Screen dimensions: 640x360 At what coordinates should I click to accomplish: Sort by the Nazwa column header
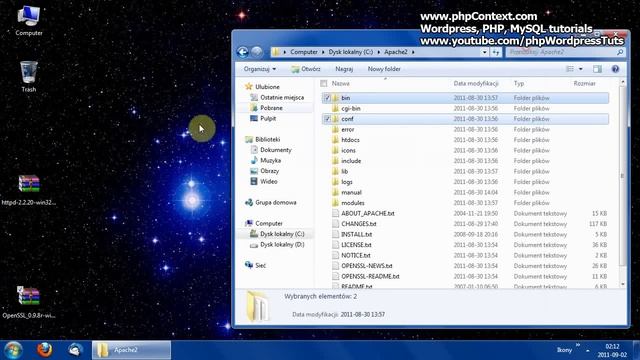(340, 83)
